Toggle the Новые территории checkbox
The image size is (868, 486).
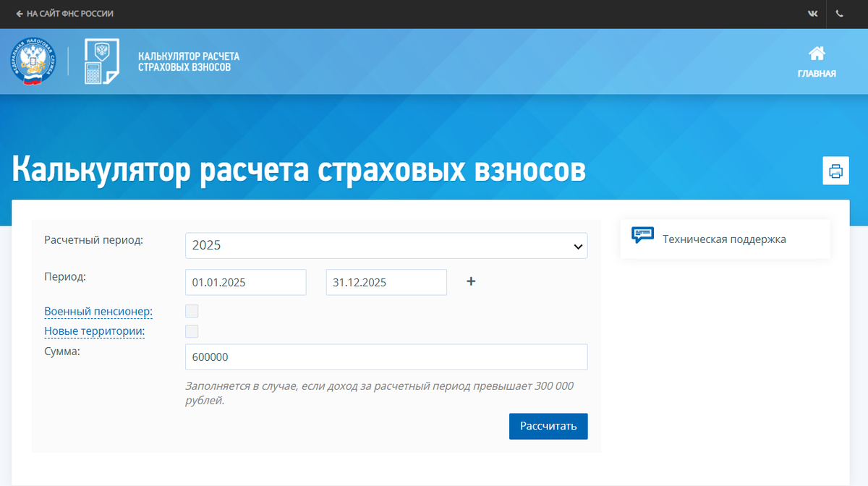[x=192, y=331]
